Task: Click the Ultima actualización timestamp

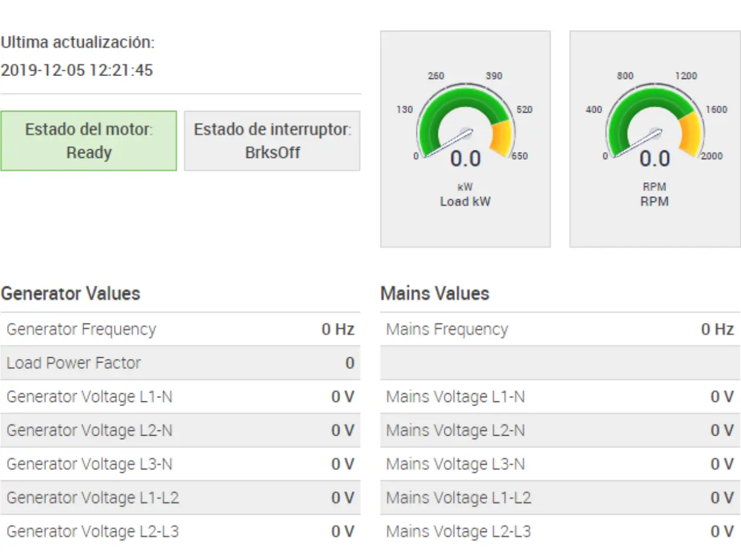Action: click(x=77, y=70)
